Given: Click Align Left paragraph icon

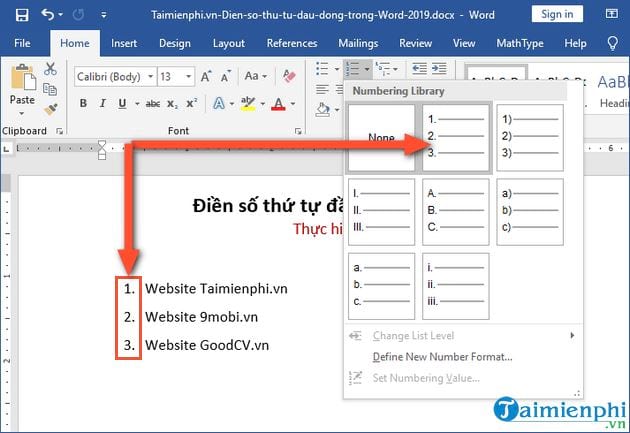Looking at the screenshot, I should (x=322, y=89).
